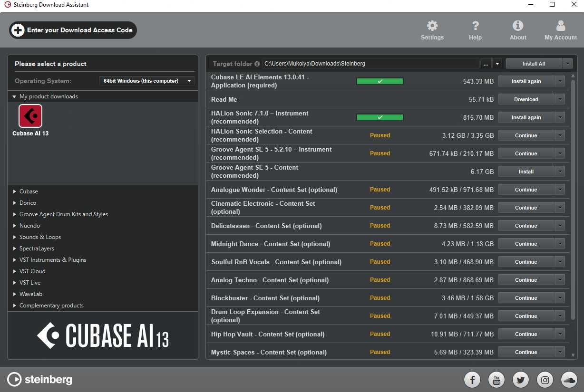Click the Target folder info icon
This screenshot has height=392, width=584.
257,64
